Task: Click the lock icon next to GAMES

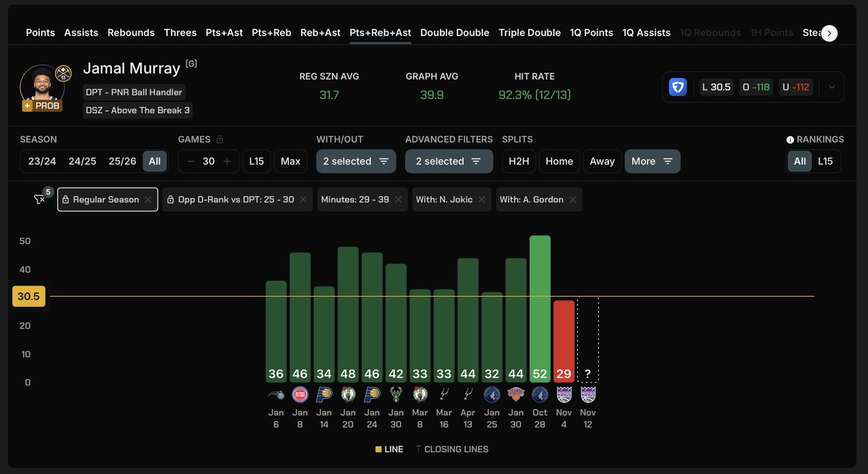Action: [219, 139]
